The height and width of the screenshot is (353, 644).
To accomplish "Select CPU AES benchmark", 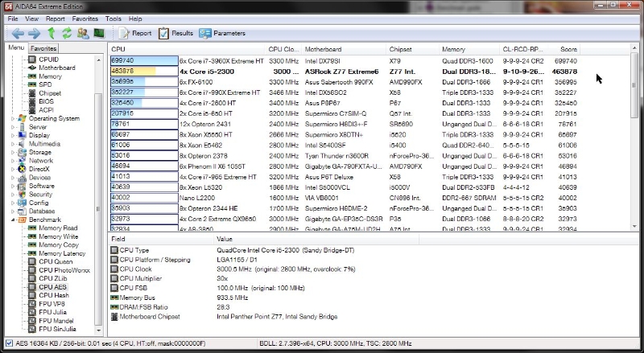I will (52, 287).
